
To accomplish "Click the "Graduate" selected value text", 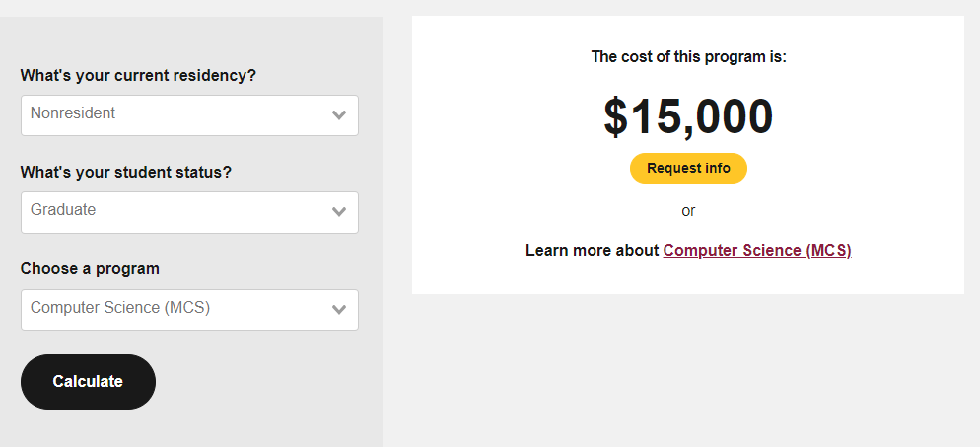I will 63,210.
